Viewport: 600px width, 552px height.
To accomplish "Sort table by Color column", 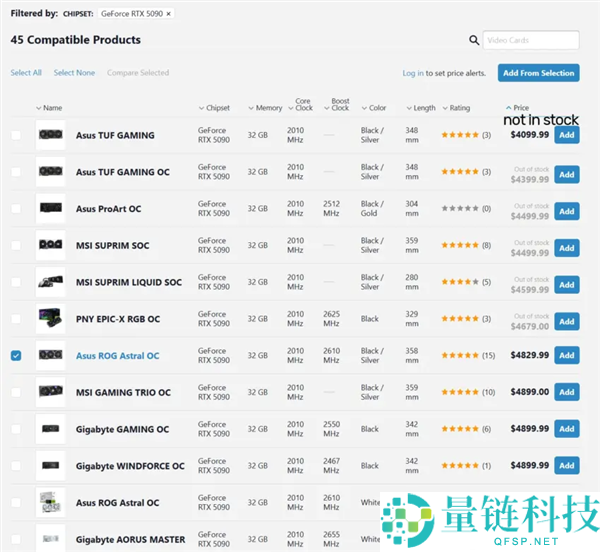I will coord(374,108).
